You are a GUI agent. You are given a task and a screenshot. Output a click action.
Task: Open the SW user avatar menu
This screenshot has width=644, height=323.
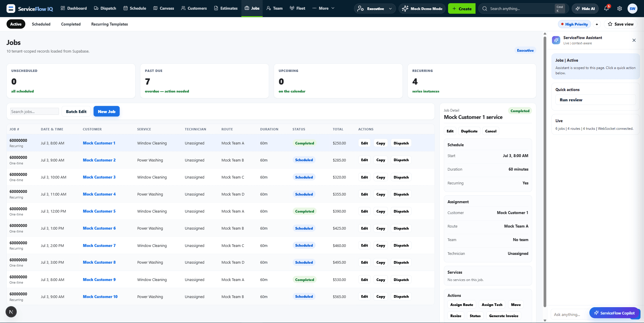tap(633, 9)
